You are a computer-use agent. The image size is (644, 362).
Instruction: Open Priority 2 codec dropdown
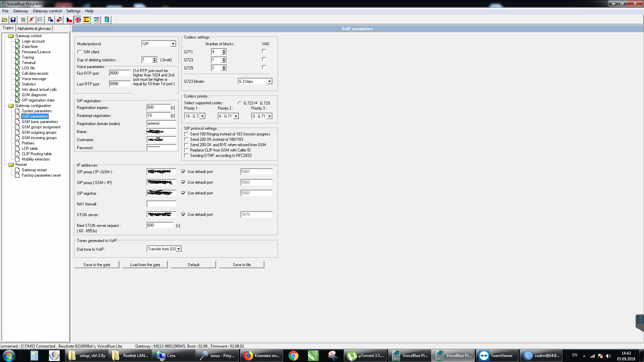click(236, 116)
